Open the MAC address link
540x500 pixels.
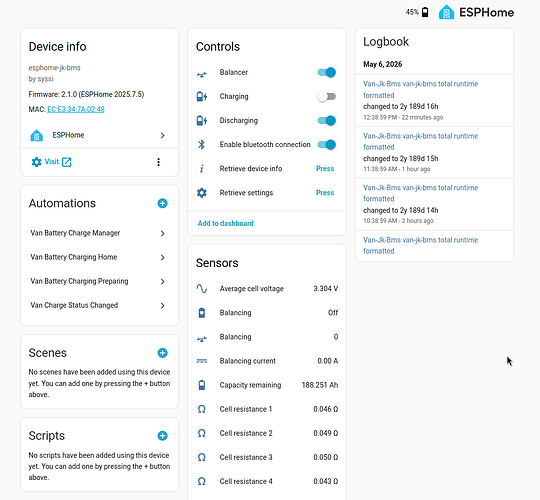76,110
